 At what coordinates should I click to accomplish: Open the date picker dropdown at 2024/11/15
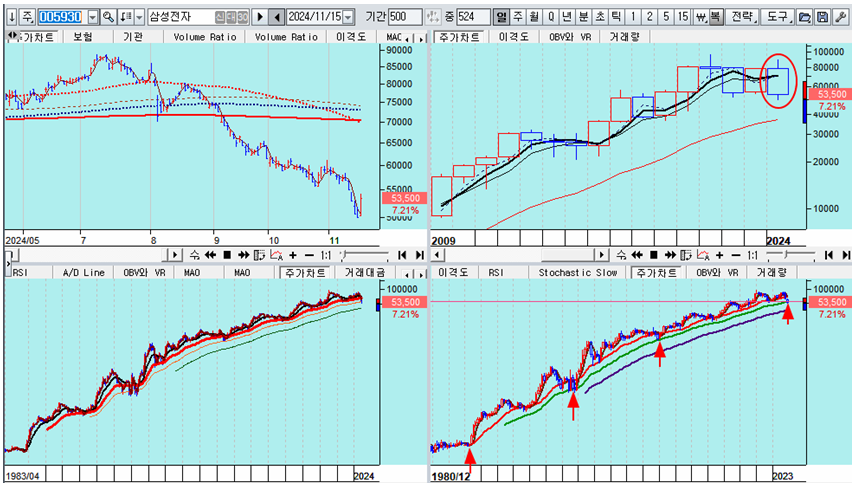point(348,17)
